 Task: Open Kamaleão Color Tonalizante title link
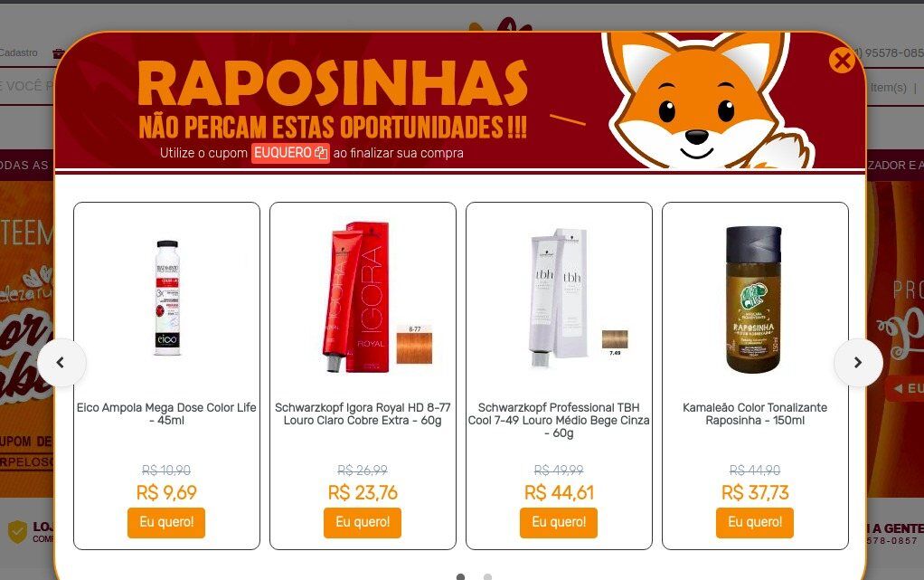[x=755, y=414]
